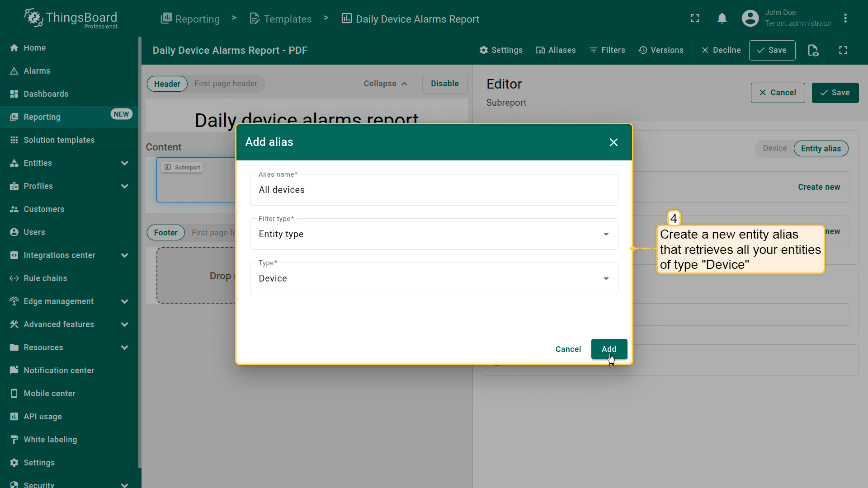Toggle fullscreen icon in top bar
The image size is (868, 488).
pyautogui.click(x=695, y=19)
